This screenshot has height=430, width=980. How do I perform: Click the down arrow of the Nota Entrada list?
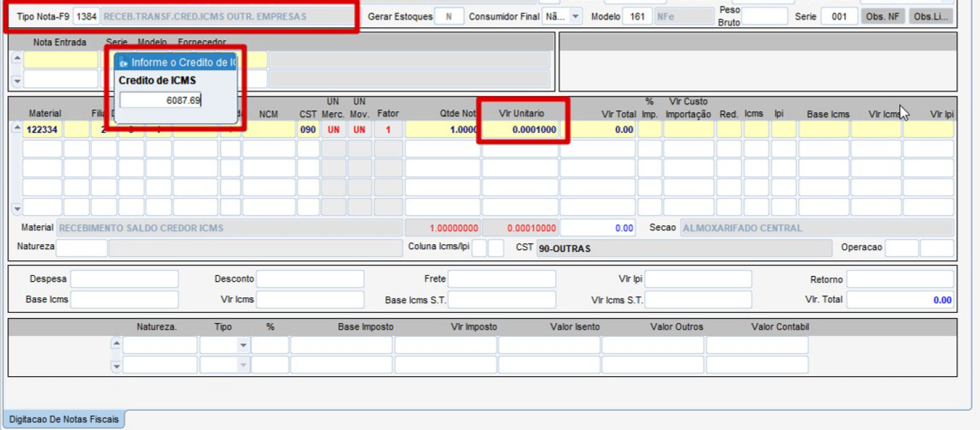(x=17, y=82)
